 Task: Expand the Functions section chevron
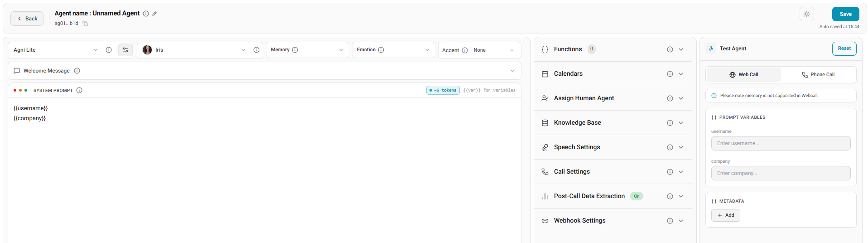[681, 49]
